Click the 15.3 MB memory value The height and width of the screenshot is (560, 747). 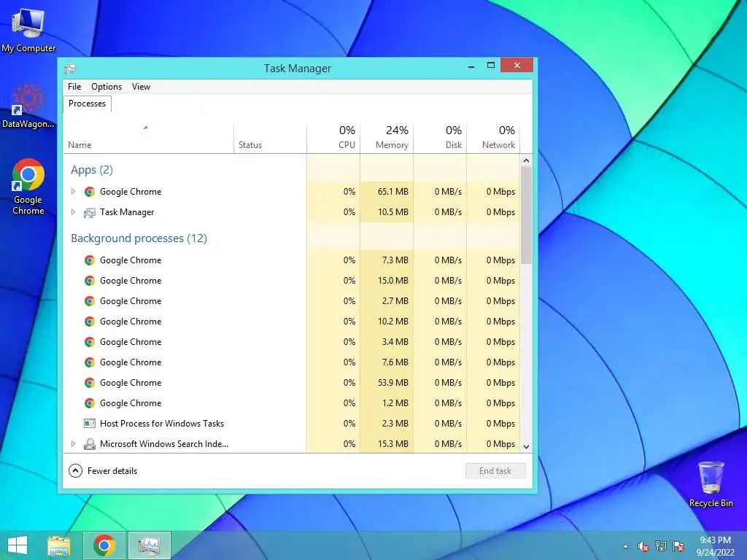pos(393,444)
